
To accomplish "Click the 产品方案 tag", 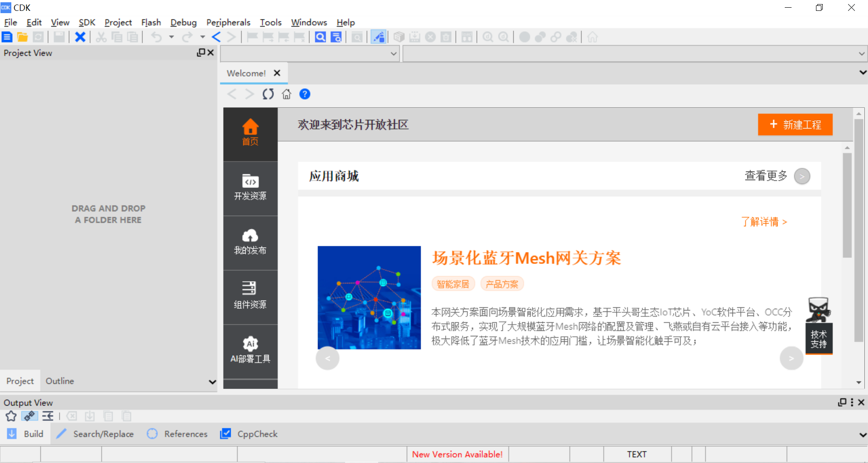I will (502, 284).
